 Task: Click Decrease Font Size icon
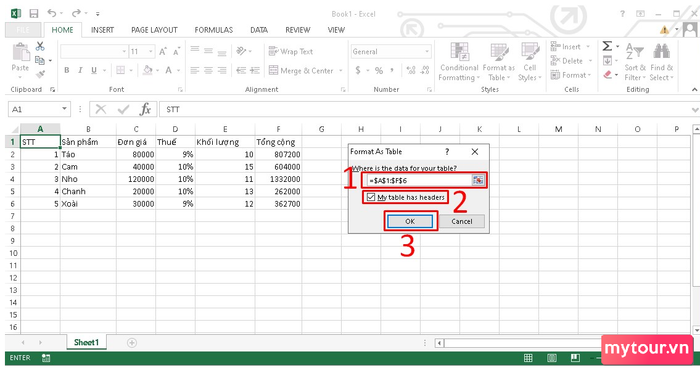tap(177, 52)
